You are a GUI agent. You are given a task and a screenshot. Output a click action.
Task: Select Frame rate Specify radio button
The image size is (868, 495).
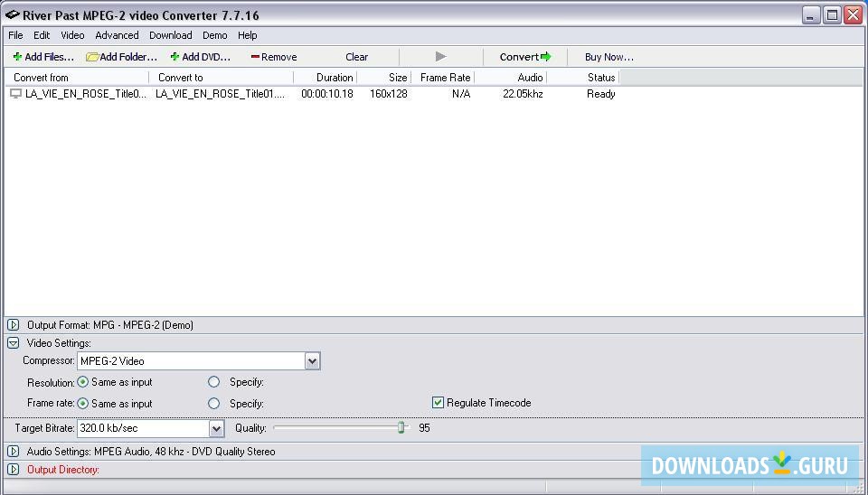coord(213,404)
